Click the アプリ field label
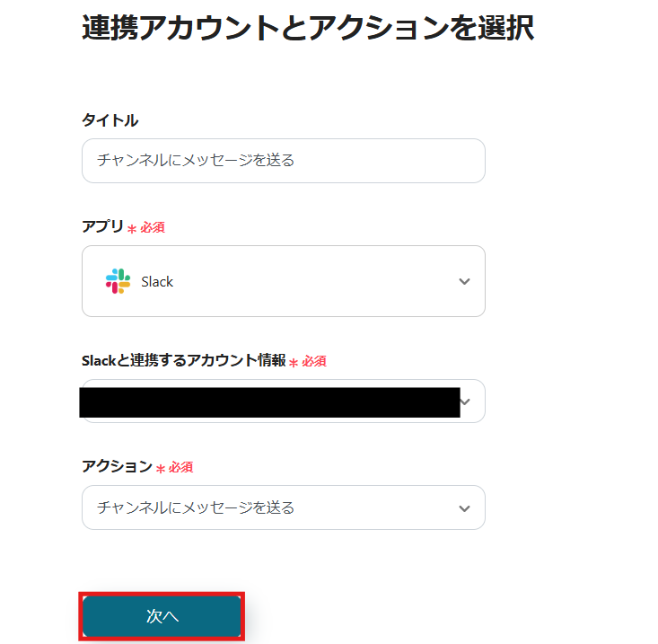This screenshot has width=658, height=644. pos(102,226)
